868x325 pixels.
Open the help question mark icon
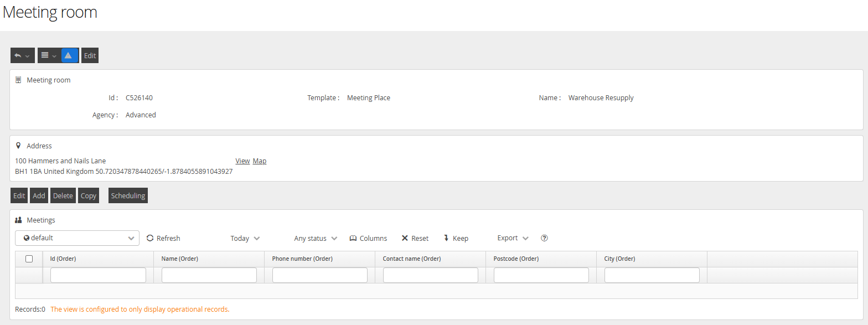(544, 238)
